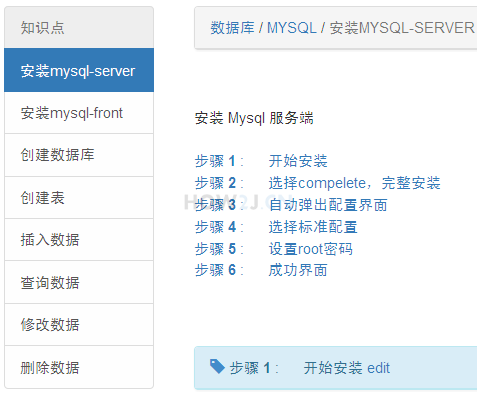477x404 pixels.
Task: Click edit link in 步骤 1 panel
Action: (x=378, y=368)
